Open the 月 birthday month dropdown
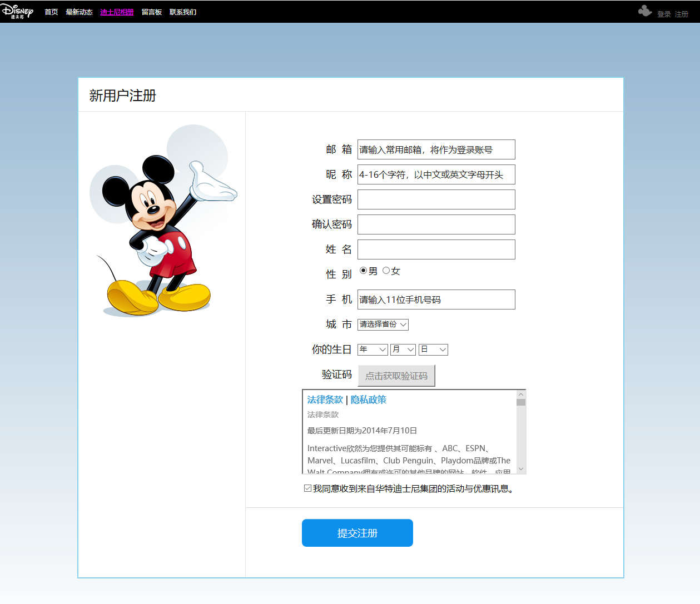 (x=403, y=350)
